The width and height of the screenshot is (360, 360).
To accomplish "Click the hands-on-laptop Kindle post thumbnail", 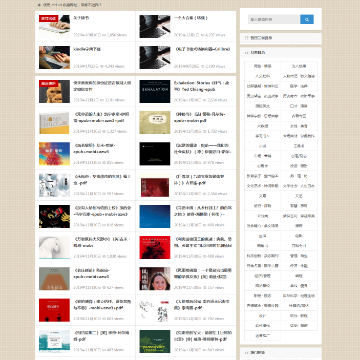I will pos(54,57).
